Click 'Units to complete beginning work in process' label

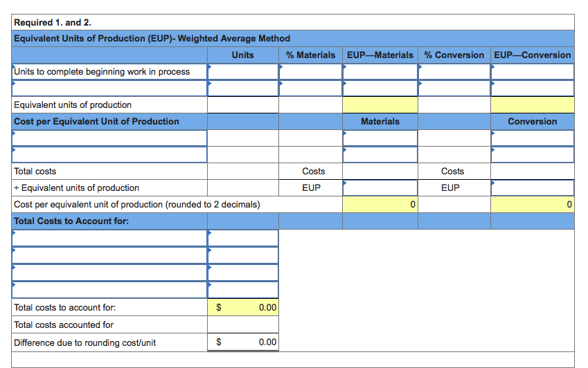pyautogui.click(x=102, y=71)
